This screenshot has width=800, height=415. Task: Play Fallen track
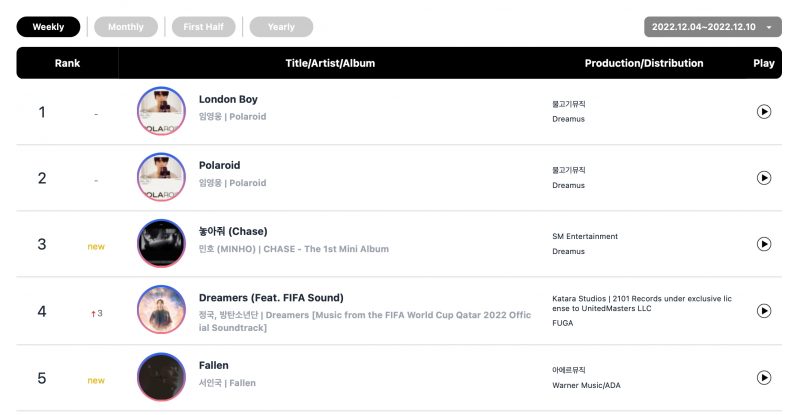point(764,378)
